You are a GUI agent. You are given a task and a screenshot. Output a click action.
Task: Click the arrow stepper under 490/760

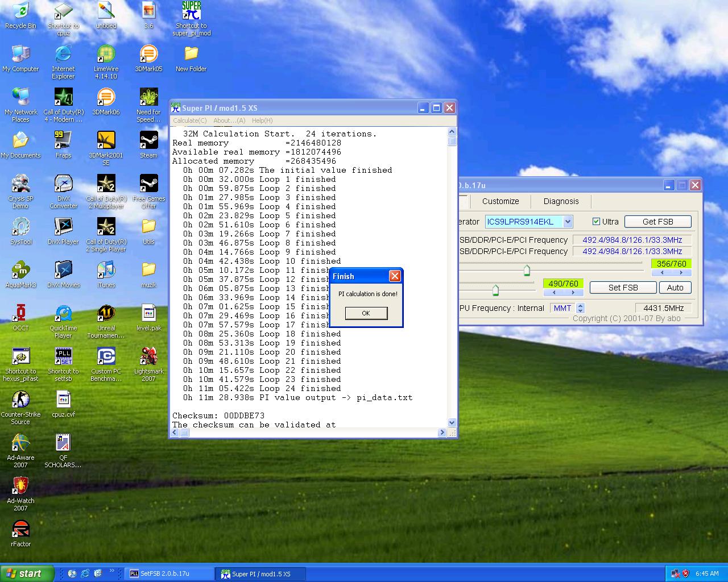(x=563, y=293)
